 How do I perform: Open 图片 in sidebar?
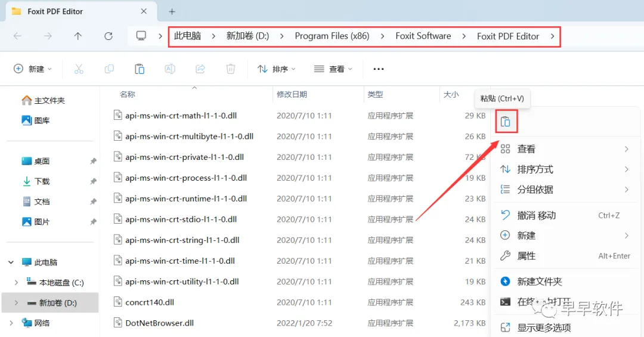click(x=35, y=221)
